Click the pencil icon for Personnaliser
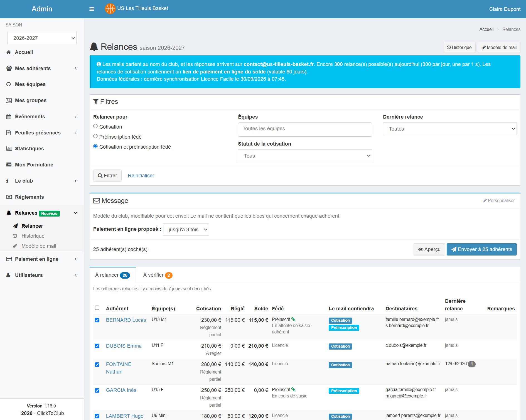 click(485, 201)
